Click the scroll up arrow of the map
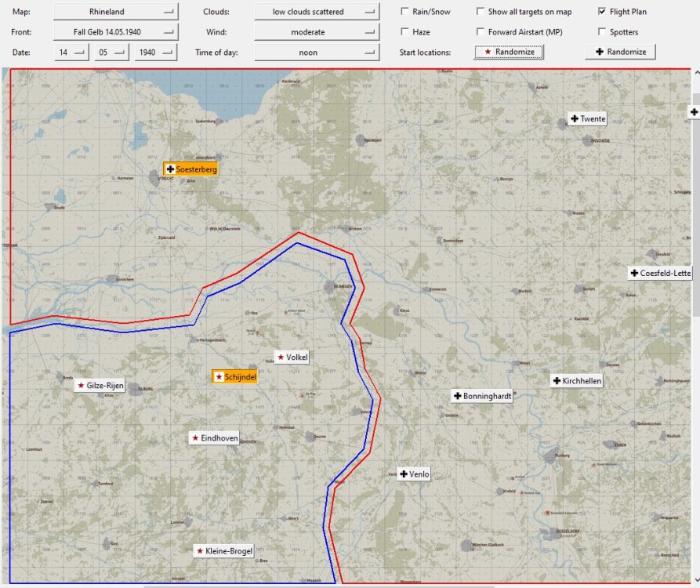700x588 pixels. click(x=696, y=72)
